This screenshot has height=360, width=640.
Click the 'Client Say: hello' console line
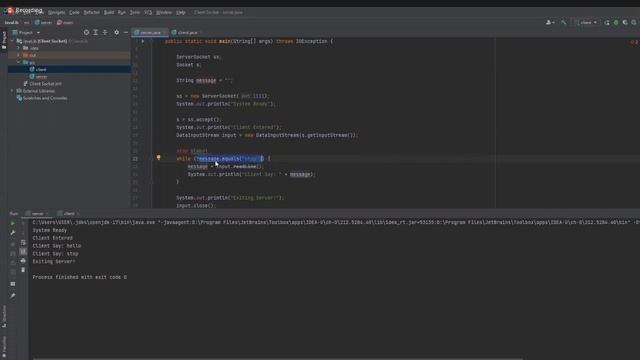coord(57,246)
